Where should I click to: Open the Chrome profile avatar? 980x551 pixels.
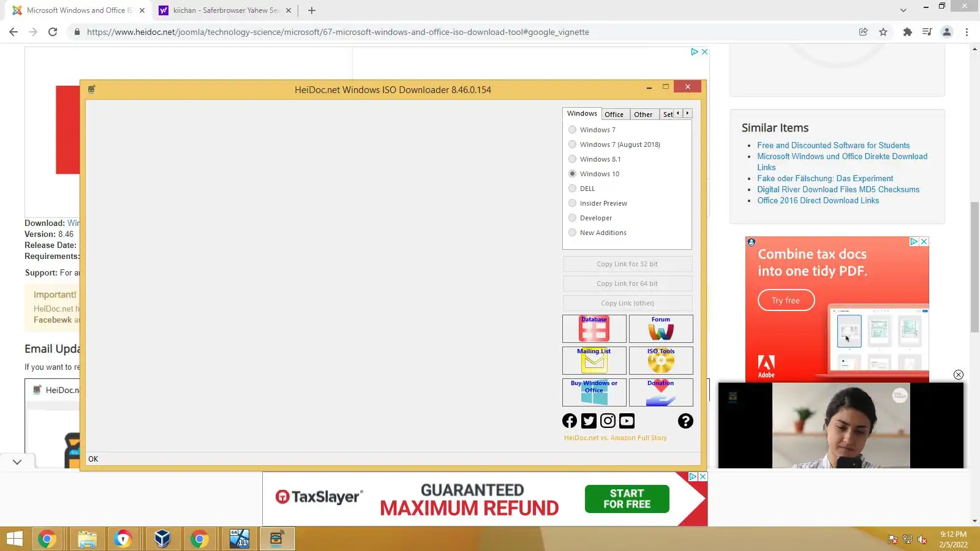point(947,32)
